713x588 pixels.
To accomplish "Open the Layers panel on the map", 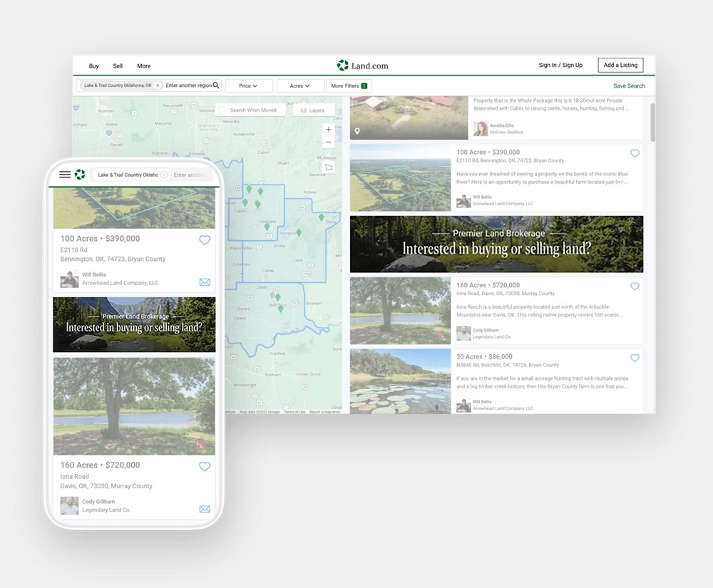I will pyautogui.click(x=314, y=110).
